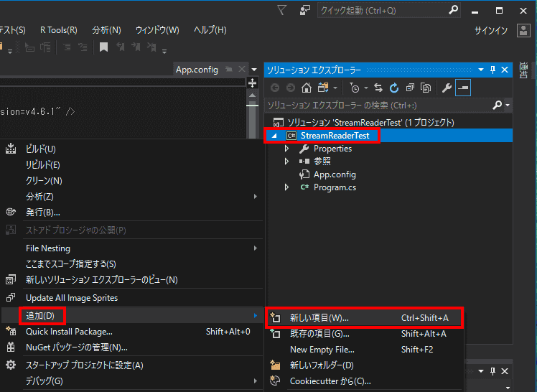Click uncomment lines icon

pyautogui.click(x=83, y=47)
